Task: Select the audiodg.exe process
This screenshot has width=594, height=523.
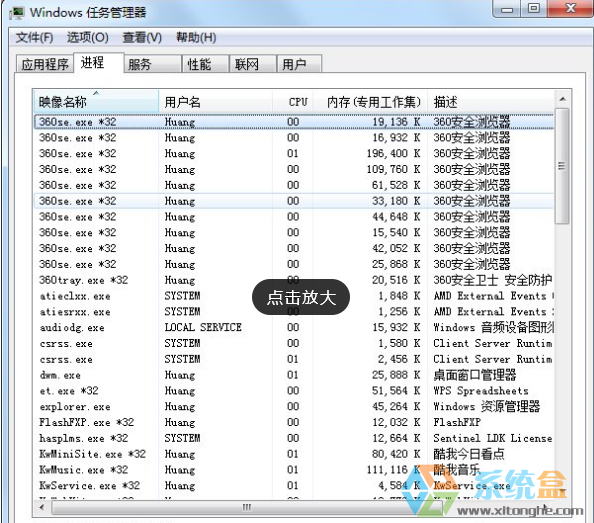Action: (294, 328)
